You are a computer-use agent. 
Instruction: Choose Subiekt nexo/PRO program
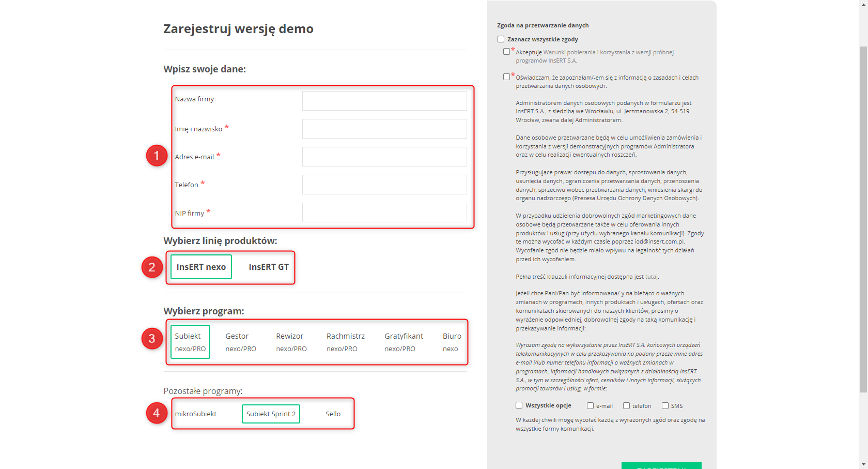pyautogui.click(x=190, y=342)
